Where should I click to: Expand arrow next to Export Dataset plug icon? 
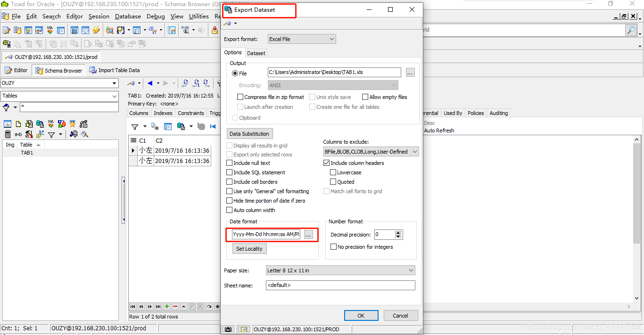235,24
